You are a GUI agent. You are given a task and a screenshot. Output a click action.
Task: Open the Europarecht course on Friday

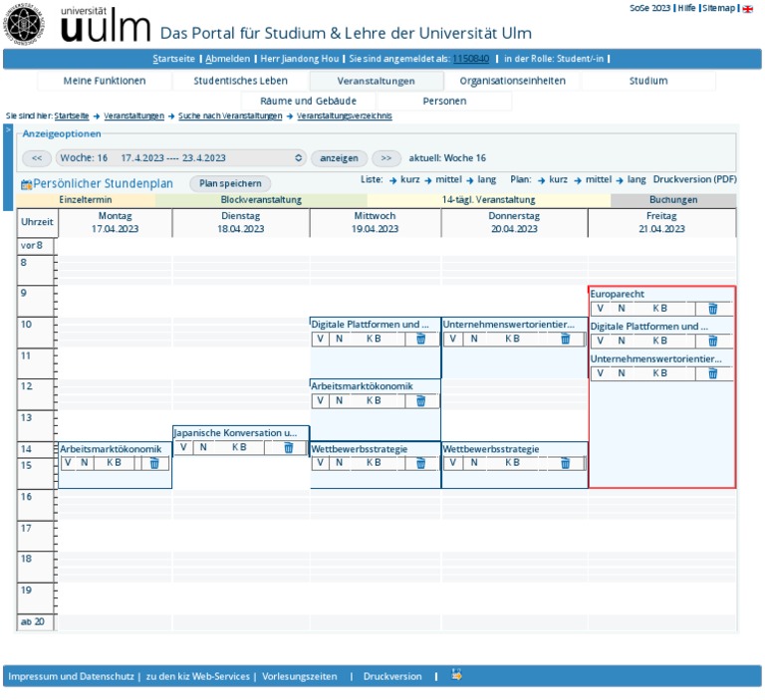tap(618, 294)
